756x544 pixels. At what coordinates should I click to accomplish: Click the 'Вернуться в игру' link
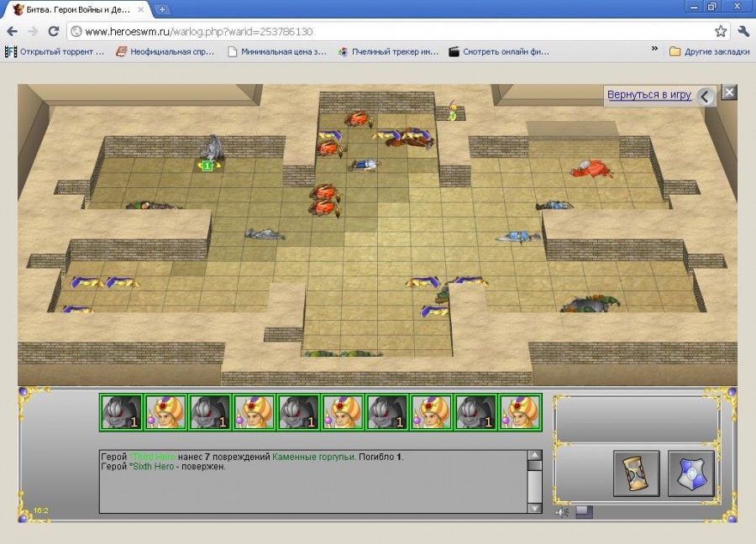pos(649,94)
